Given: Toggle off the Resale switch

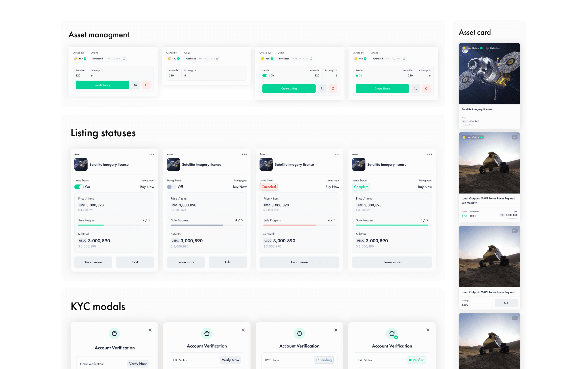Looking at the screenshot, I should click(266, 76).
